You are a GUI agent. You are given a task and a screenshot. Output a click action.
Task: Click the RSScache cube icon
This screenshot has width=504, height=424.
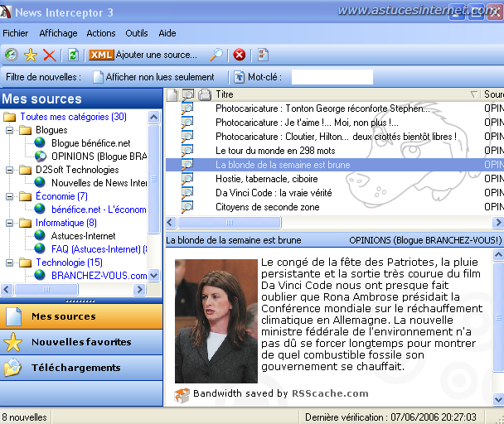pyautogui.click(x=182, y=395)
